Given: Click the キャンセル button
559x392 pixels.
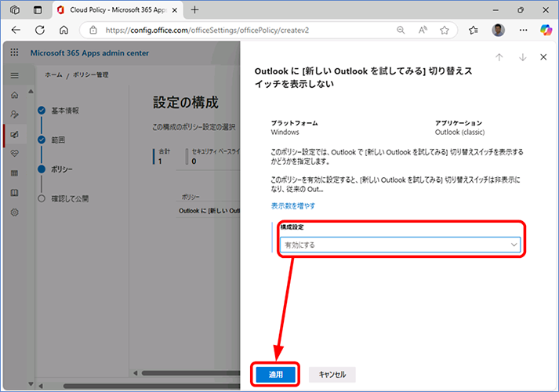Looking at the screenshot, I should [x=332, y=375].
